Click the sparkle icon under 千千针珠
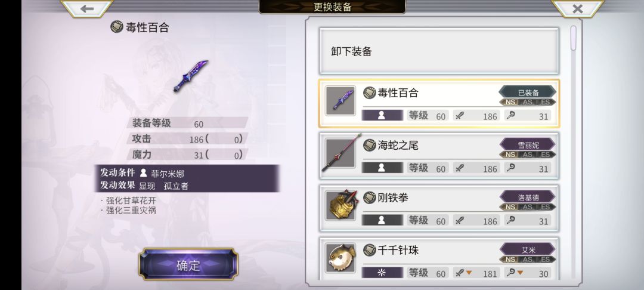 [382, 272]
